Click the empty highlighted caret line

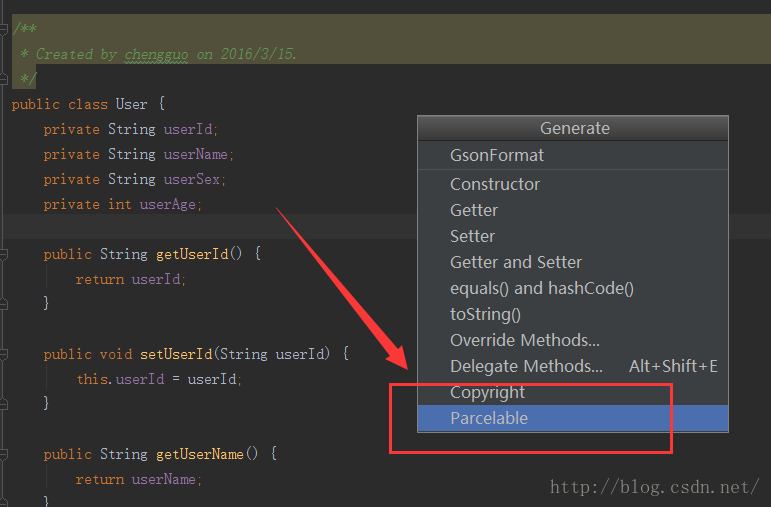(x=207, y=227)
